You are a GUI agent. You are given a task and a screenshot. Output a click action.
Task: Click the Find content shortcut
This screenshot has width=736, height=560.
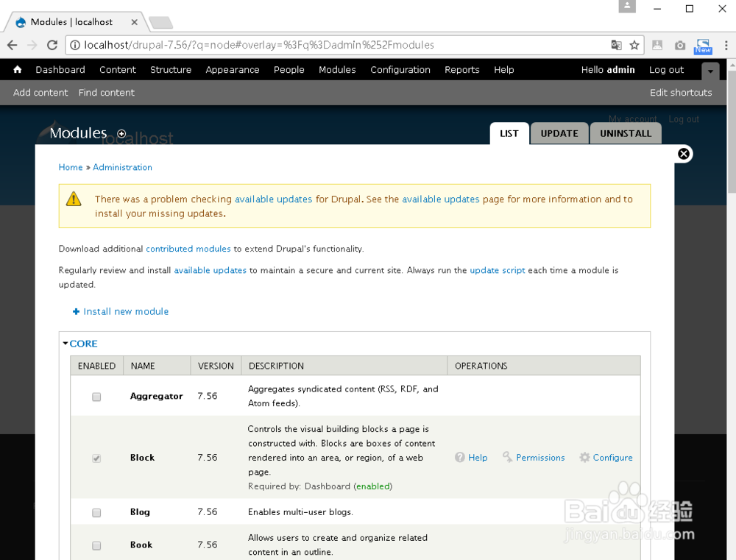pyautogui.click(x=107, y=93)
